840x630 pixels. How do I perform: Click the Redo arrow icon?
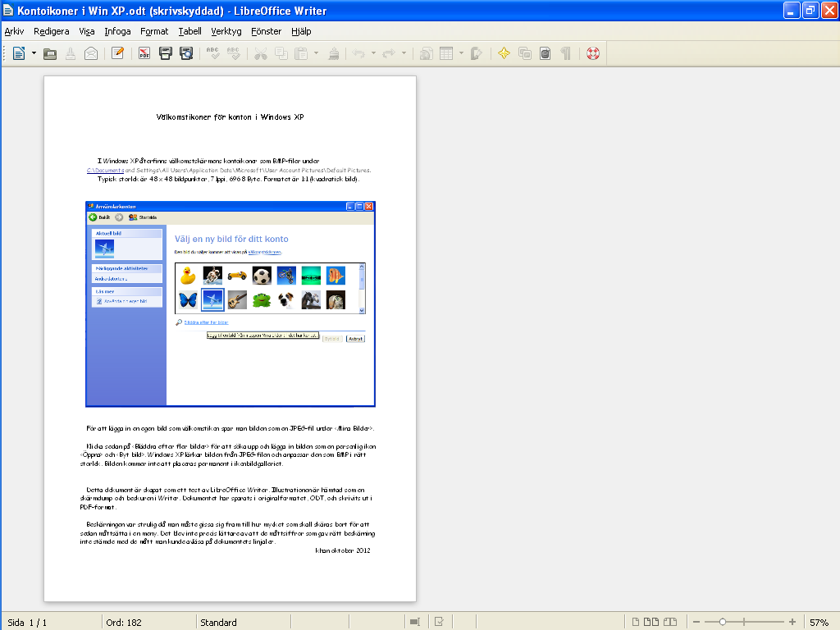[x=389, y=53]
